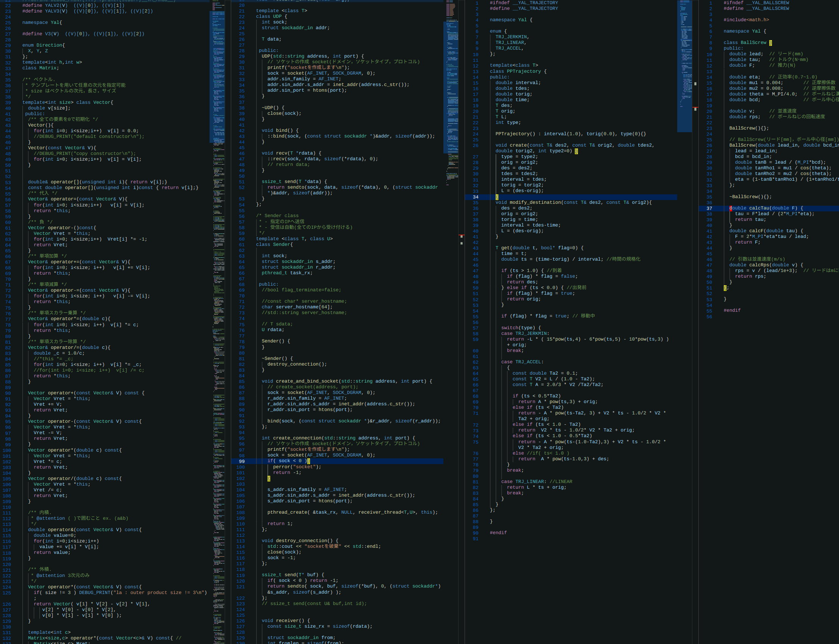The image size is (839, 644).
Task: Click the 'PPTrajectory' class name
Action: pos(524,71)
